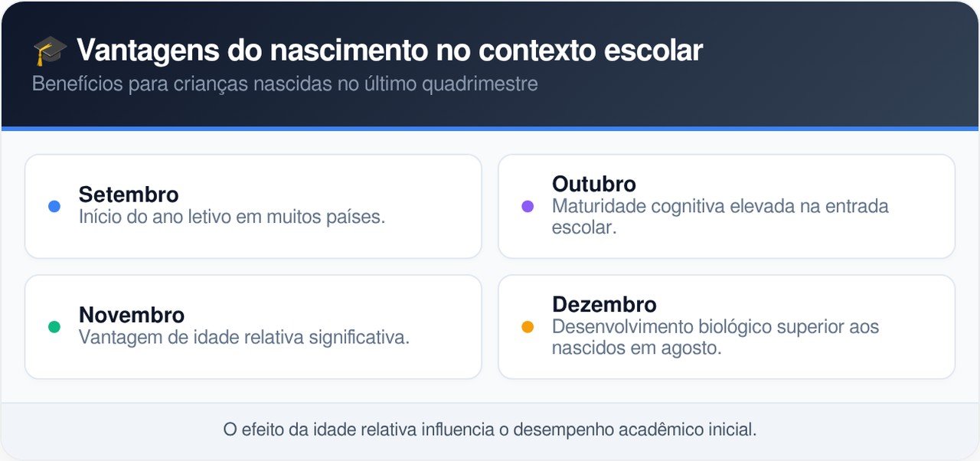Click the footer sentence on 'efeito da idade relativa'
The width and height of the screenshot is (980, 461).
tap(490, 430)
